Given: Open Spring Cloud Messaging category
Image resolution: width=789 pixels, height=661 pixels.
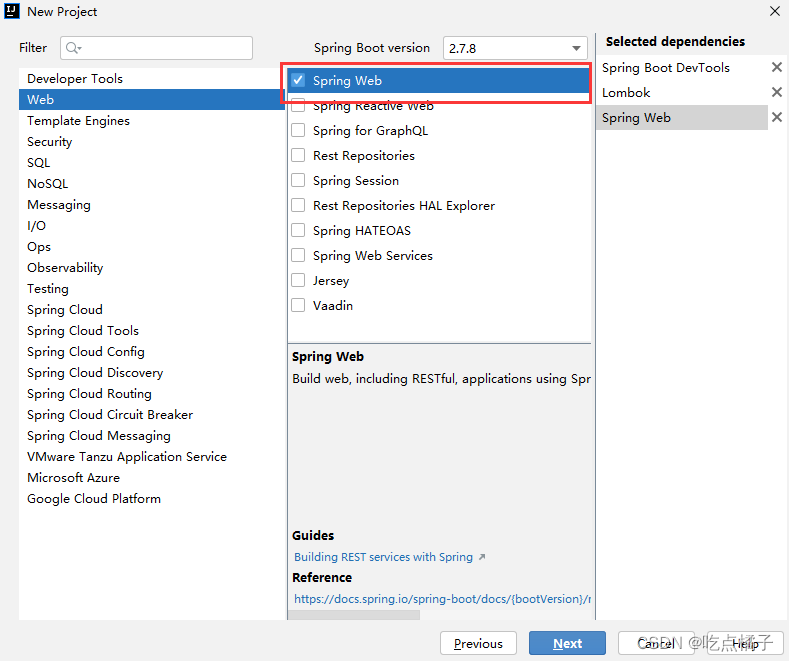Looking at the screenshot, I should pos(151,436).
